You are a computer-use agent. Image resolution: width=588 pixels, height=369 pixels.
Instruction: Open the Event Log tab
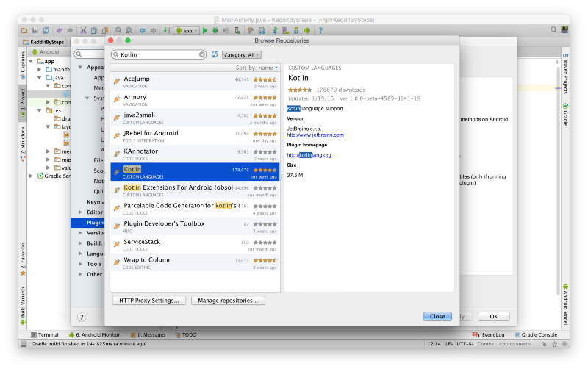pyautogui.click(x=489, y=335)
